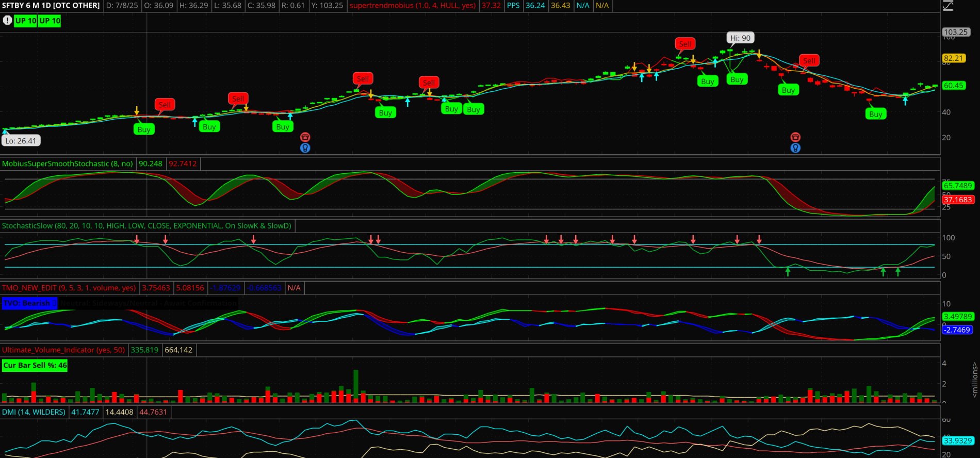
Task: Click the DMI (14, WILDERS) study label
Action: point(34,412)
